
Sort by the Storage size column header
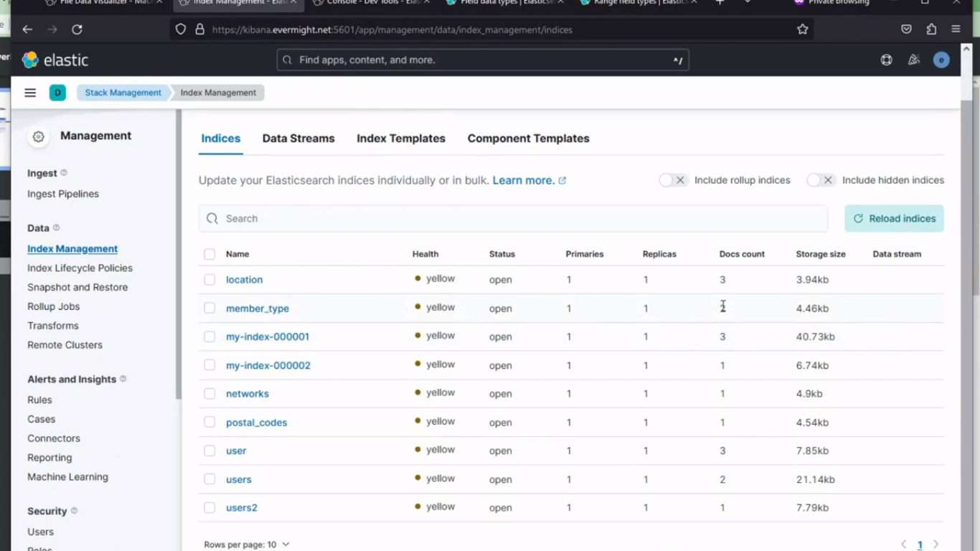[821, 254]
